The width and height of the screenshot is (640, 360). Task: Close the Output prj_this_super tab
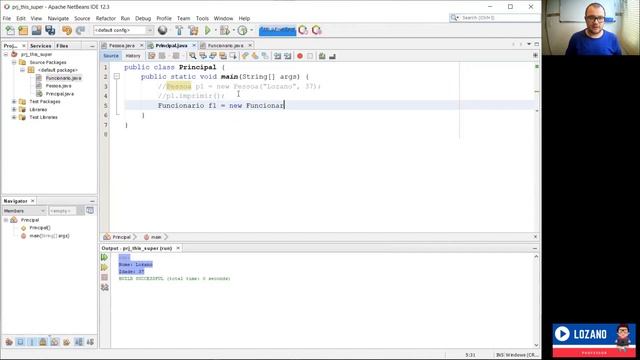click(178, 248)
